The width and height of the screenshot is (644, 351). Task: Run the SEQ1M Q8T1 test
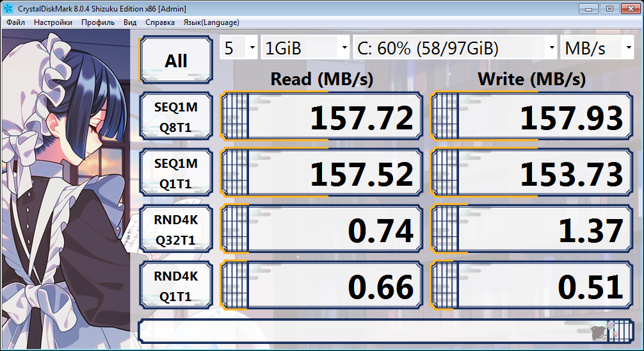coord(176,117)
